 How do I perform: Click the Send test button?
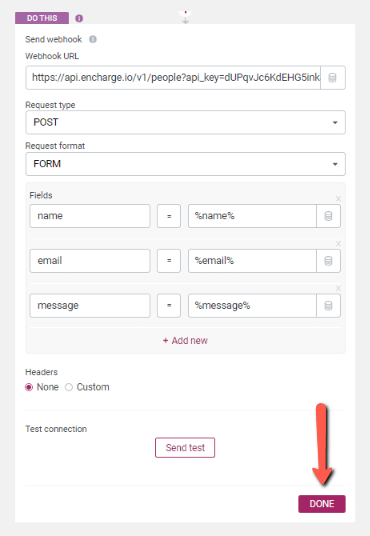[x=185, y=447]
